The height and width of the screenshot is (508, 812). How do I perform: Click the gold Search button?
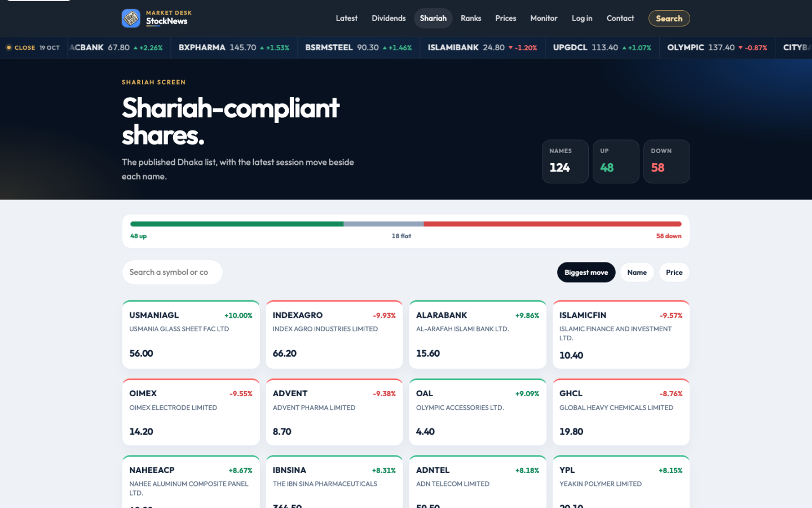click(x=669, y=18)
